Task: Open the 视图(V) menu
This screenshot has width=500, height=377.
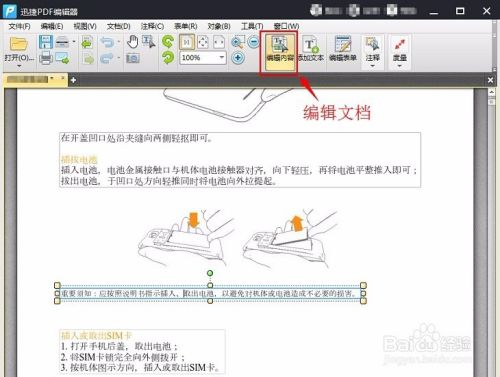Action: point(85,26)
